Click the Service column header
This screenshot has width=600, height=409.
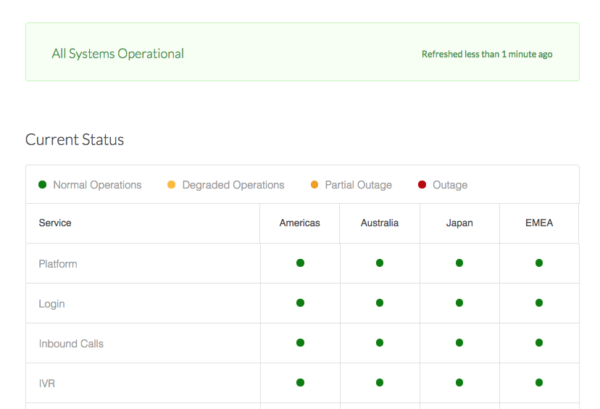point(55,223)
